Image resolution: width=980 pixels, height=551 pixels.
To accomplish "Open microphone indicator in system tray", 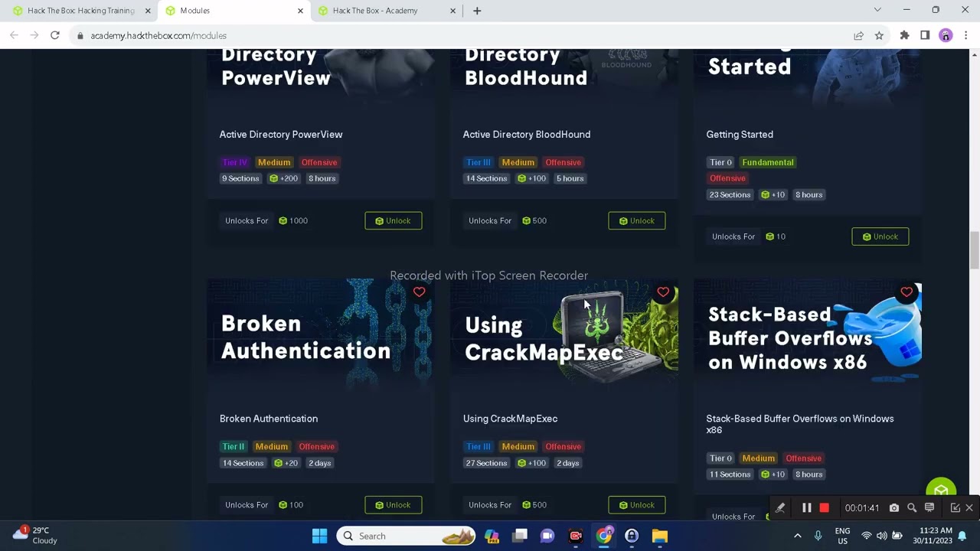I will pos(818,536).
